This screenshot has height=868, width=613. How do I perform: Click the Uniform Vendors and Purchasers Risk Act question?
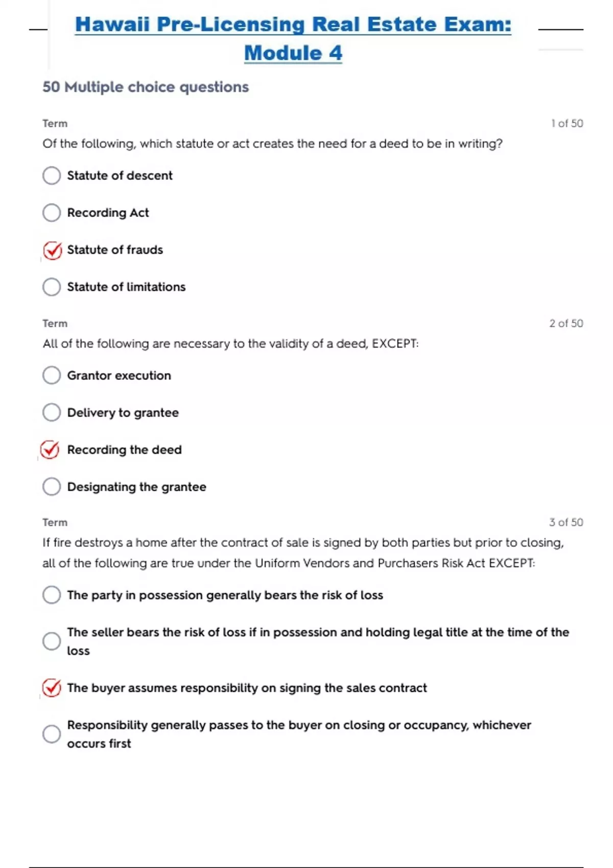tap(303, 553)
